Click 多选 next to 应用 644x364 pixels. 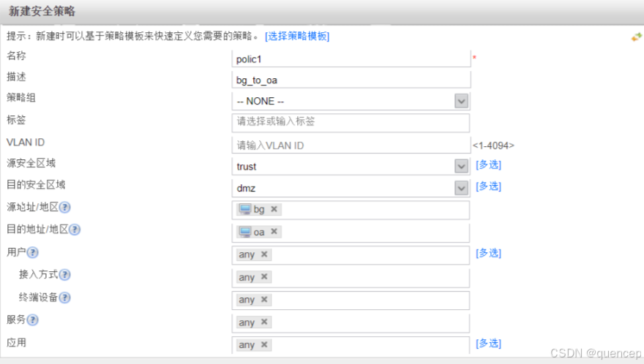488,344
